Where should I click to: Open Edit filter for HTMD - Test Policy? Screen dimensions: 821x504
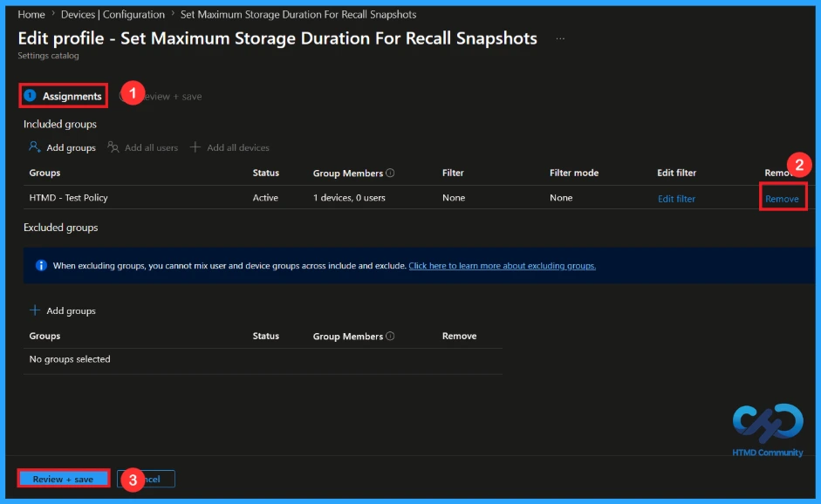click(x=676, y=199)
